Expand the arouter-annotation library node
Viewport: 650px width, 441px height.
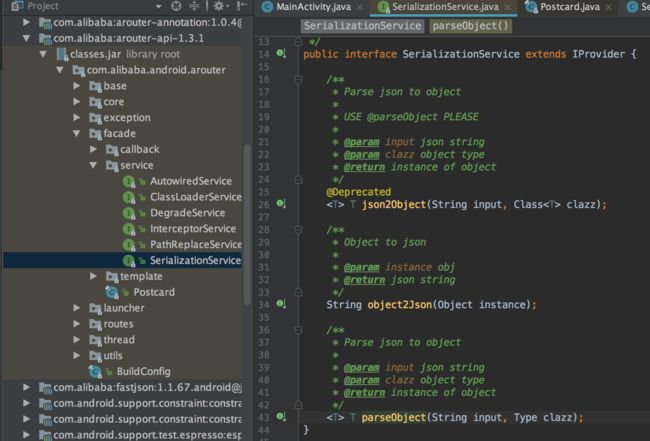click(x=26, y=22)
